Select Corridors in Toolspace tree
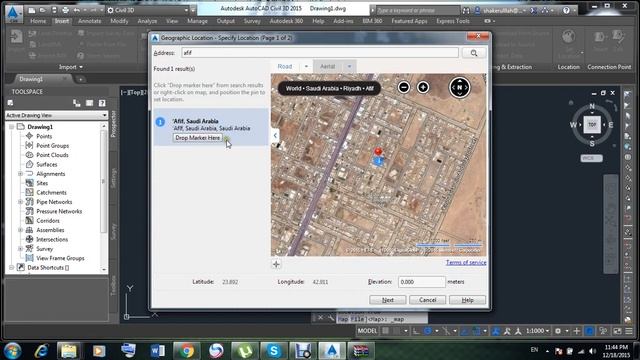640x360 pixels. 48,221
